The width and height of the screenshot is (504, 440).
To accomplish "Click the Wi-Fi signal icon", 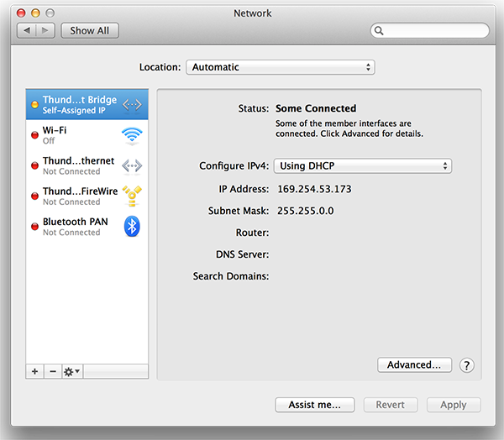I will [132, 135].
